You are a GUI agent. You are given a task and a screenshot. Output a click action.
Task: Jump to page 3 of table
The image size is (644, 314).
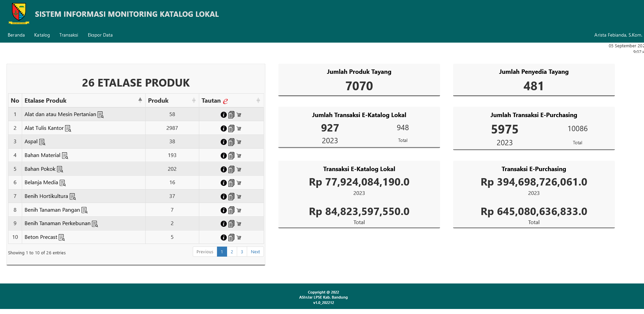click(242, 252)
